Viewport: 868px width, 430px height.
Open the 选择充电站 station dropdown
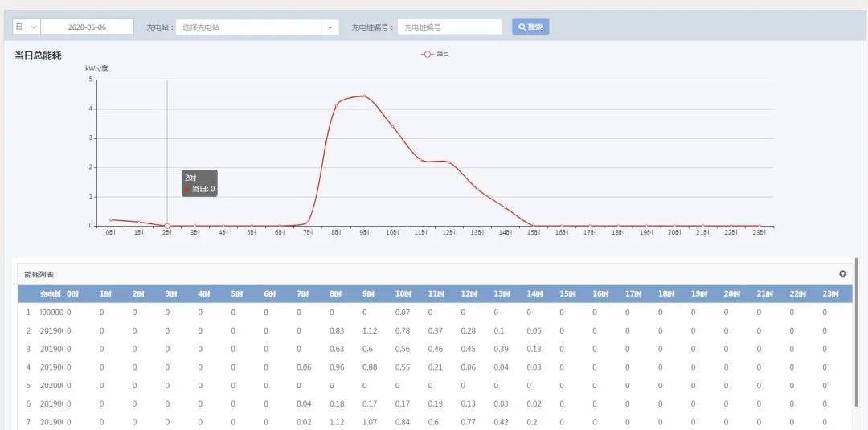257,27
